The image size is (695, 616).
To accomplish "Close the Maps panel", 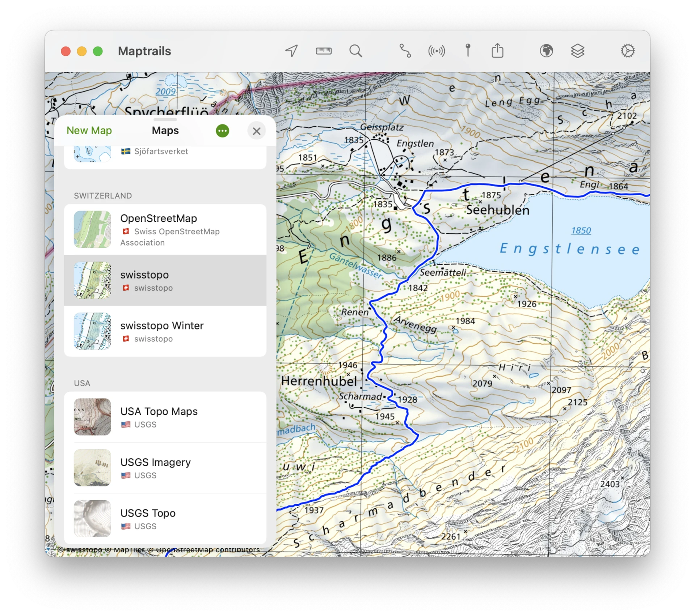I will pyautogui.click(x=257, y=131).
